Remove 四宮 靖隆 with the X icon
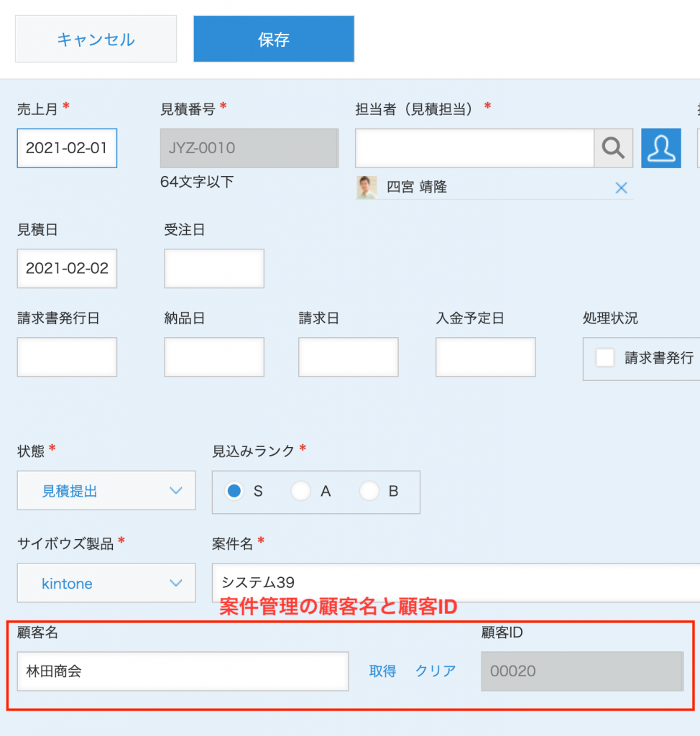Viewport: 700px width, 736px height. (x=621, y=188)
